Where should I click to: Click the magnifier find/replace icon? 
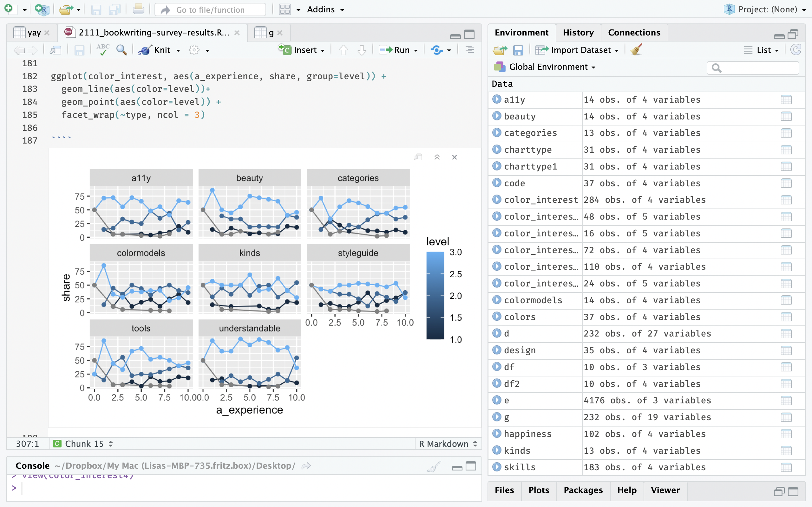click(x=121, y=50)
